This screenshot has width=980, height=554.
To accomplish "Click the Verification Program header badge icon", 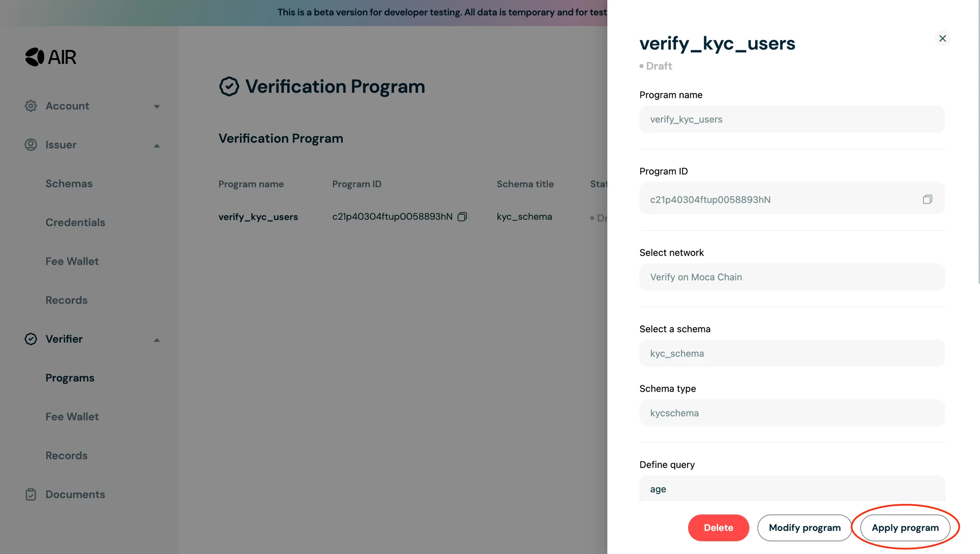I will [x=229, y=86].
